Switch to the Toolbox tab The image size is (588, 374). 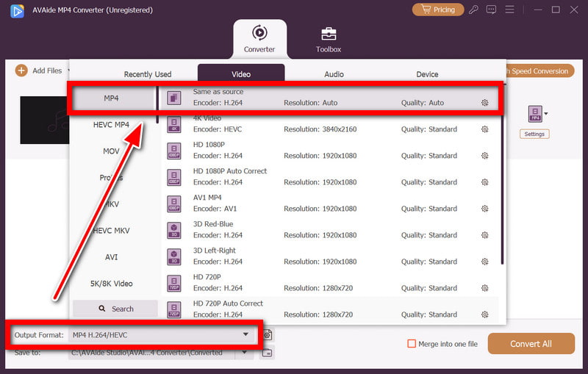click(329, 39)
